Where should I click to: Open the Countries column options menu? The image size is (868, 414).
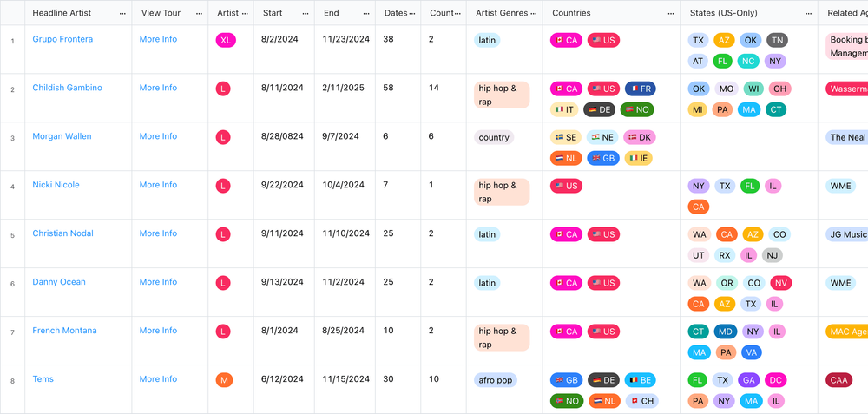(671, 13)
